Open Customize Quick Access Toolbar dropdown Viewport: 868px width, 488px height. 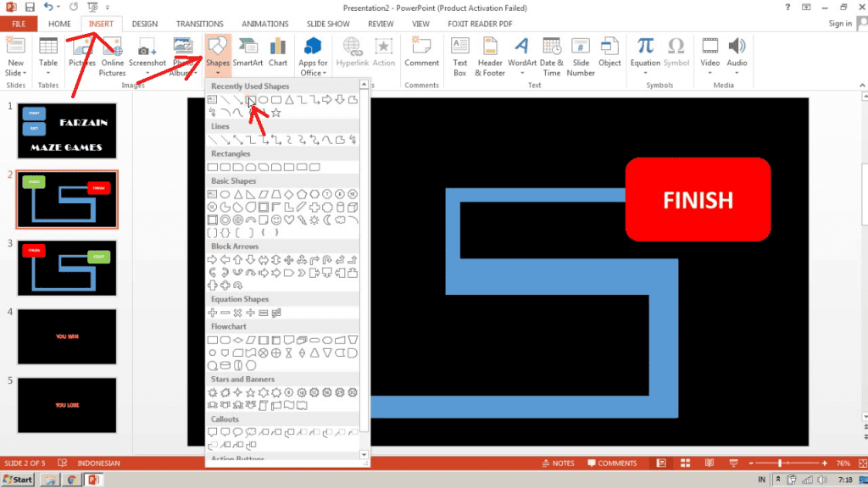[x=108, y=8]
